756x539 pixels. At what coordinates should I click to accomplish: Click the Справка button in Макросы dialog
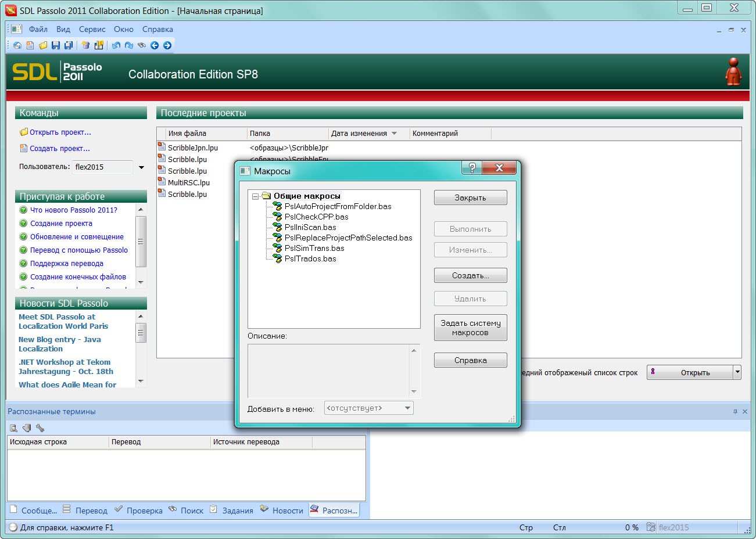(x=470, y=360)
